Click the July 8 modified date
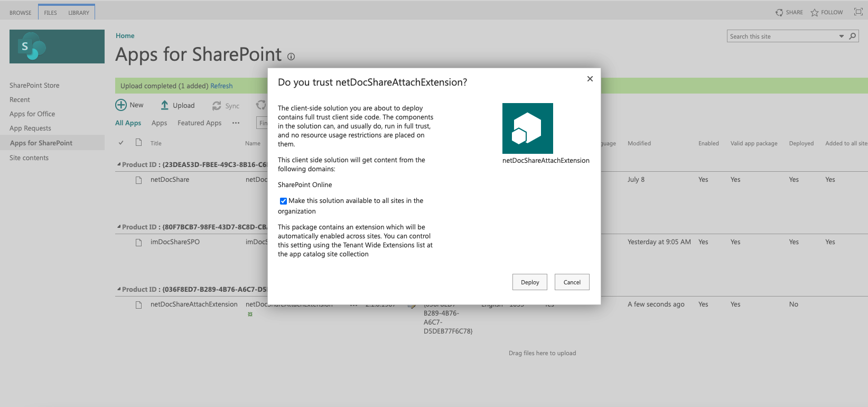 [x=636, y=179]
